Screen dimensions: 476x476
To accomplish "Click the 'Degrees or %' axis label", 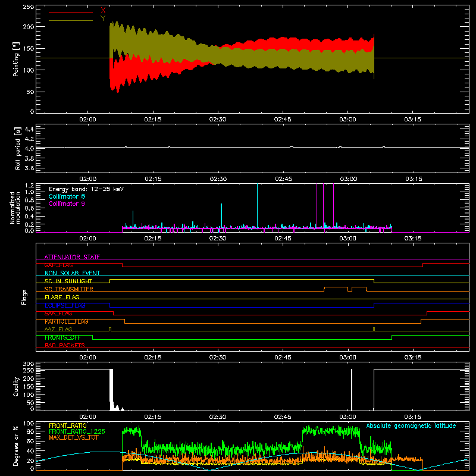I will [16, 446].
